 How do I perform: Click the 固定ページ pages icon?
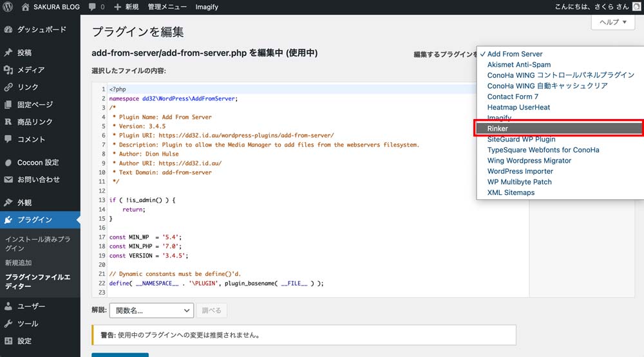coord(8,105)
